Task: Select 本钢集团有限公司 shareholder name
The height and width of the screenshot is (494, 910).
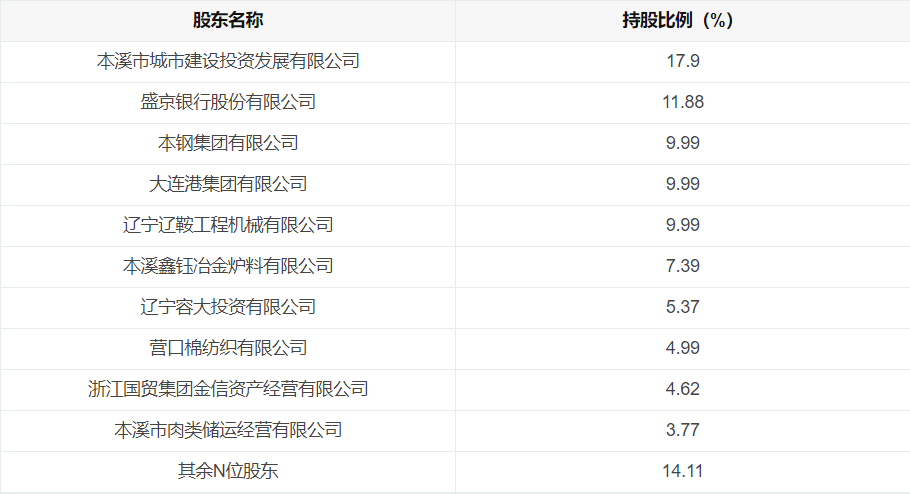Action: click(x=228, y=143)
